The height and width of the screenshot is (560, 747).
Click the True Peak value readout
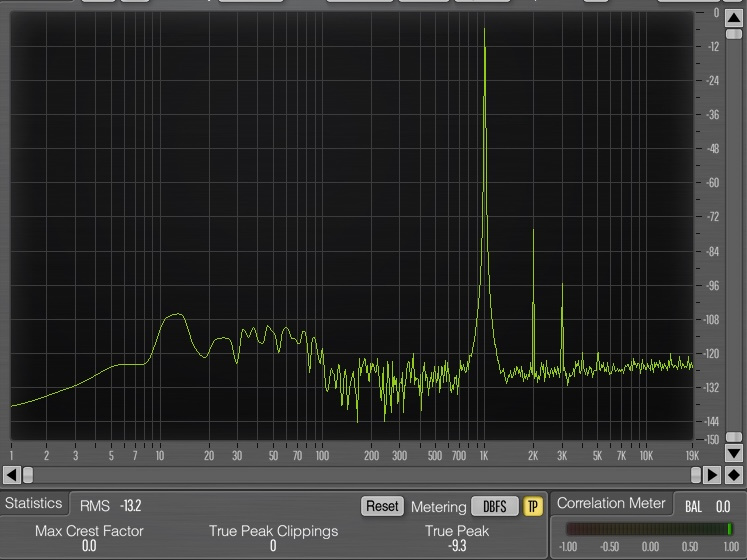(x=457, y=546)
